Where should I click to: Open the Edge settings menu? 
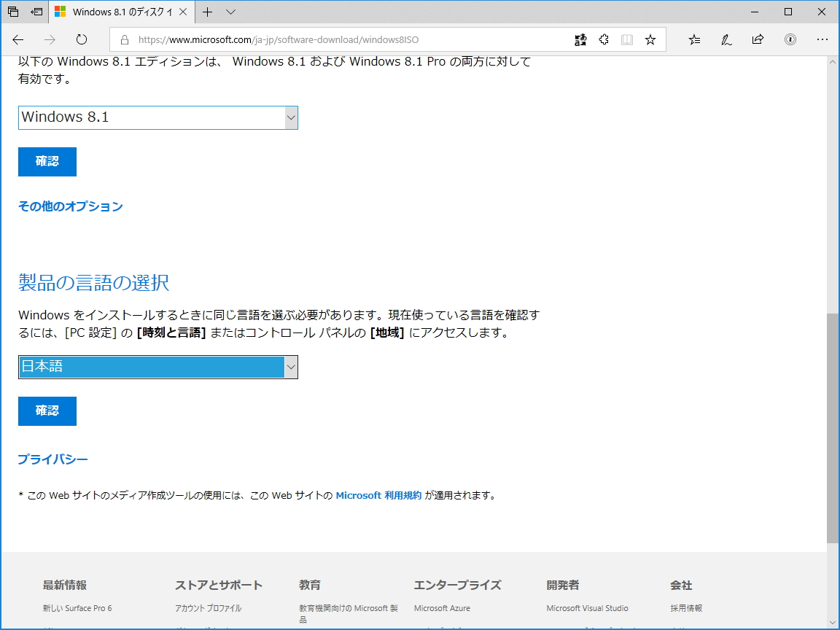[x=822, y=39]
